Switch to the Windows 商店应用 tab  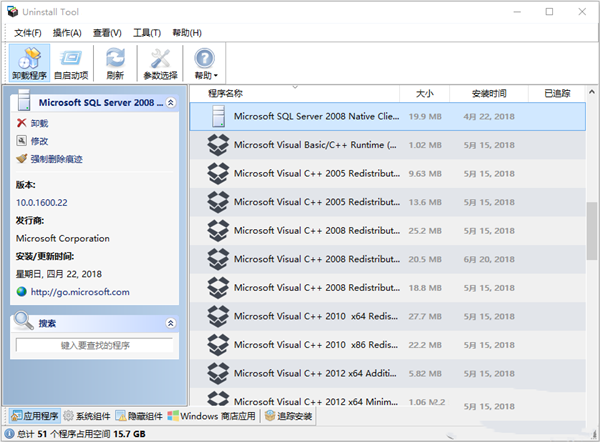(212, 416)
